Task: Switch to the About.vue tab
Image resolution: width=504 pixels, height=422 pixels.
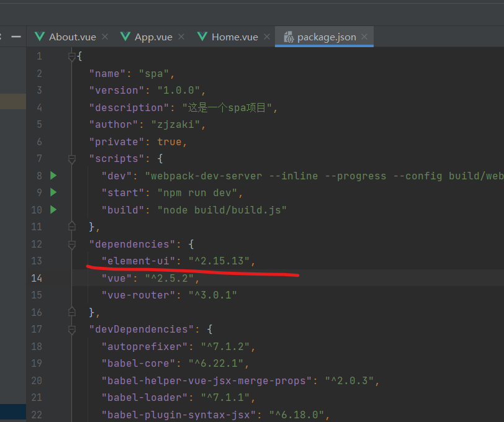Action: [x=72, y=37]
